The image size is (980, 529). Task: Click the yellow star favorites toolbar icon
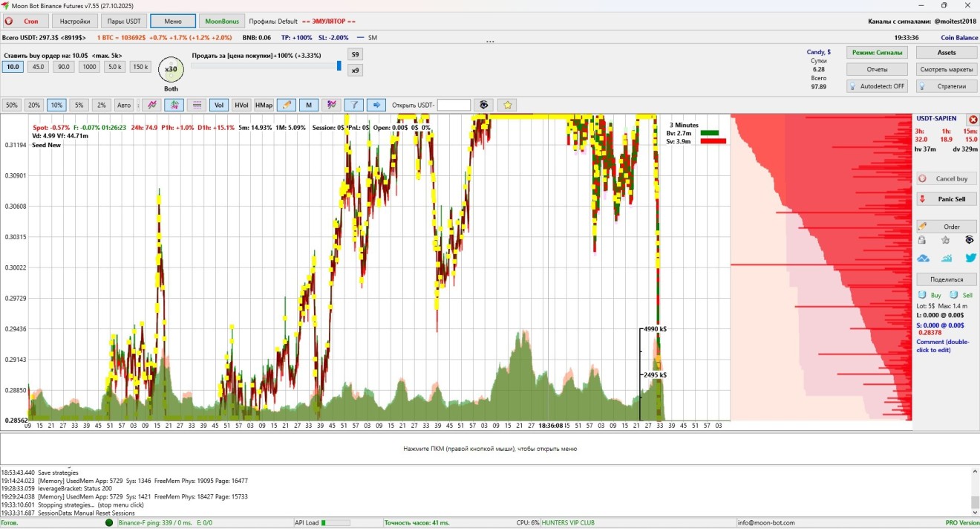pyautogui.click(x=507, y=105)
